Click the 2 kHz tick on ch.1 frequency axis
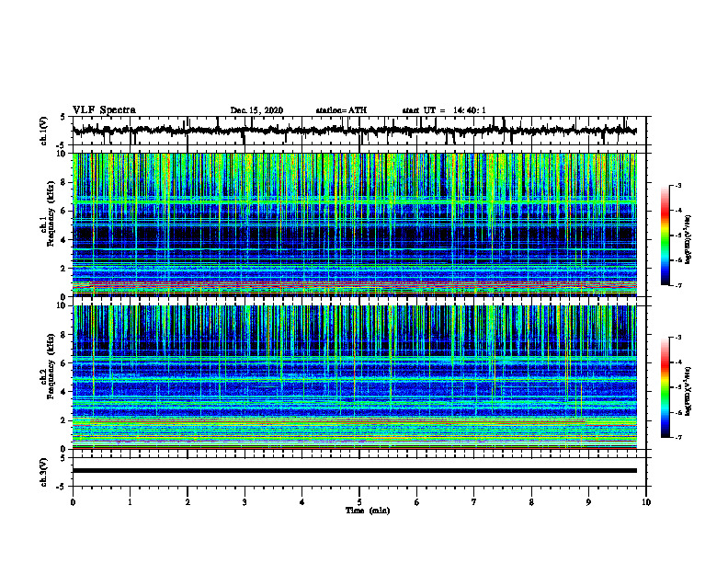The image size is (728, 563). [64, 268]
